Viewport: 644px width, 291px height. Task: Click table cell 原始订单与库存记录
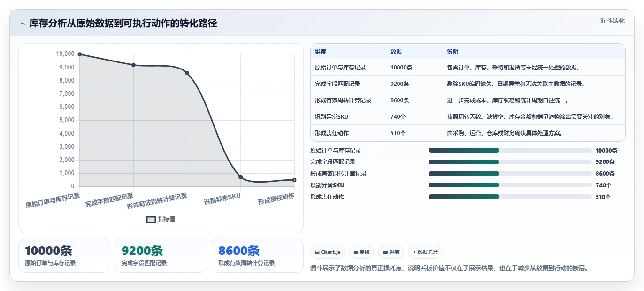(x=340, y=68)
